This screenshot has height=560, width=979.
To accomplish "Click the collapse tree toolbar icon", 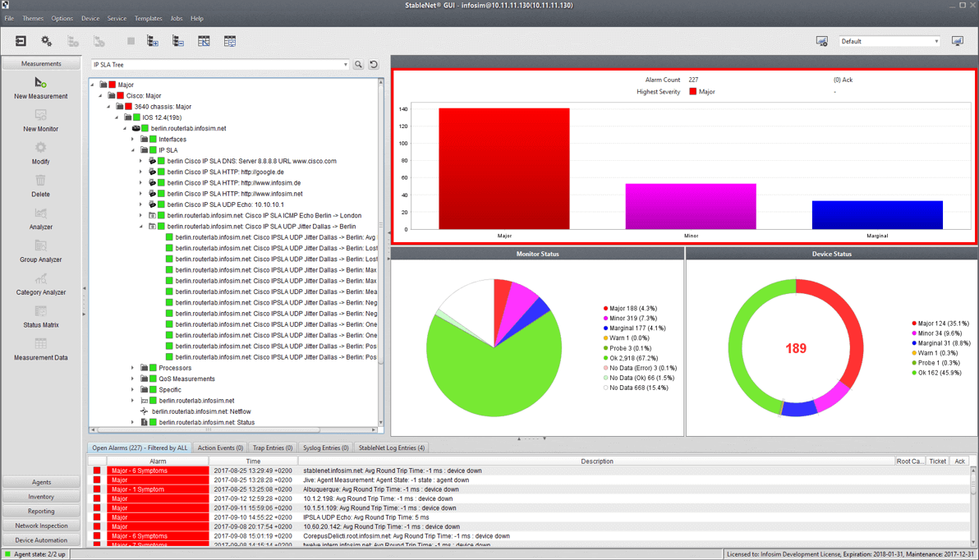I will point(178,41).
